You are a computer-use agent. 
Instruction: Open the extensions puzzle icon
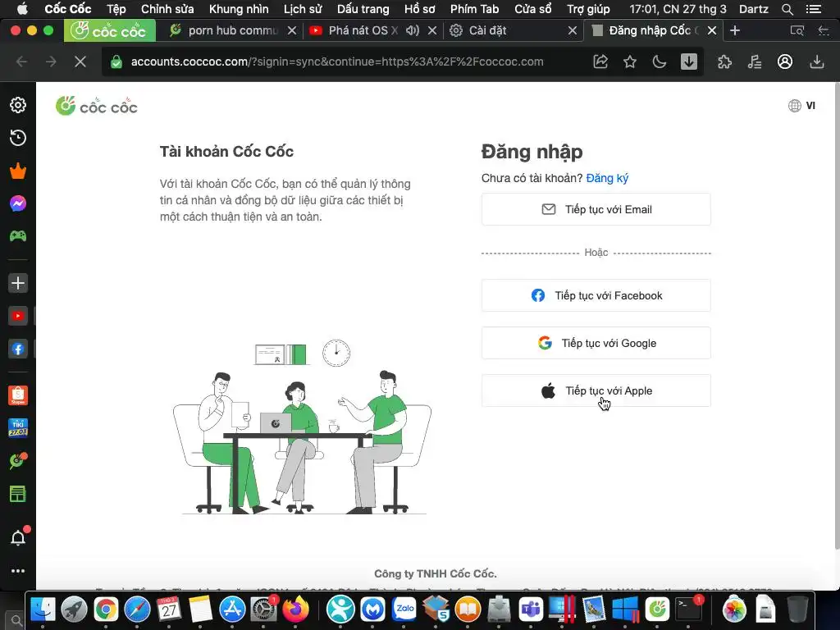(x=725, y=62)
